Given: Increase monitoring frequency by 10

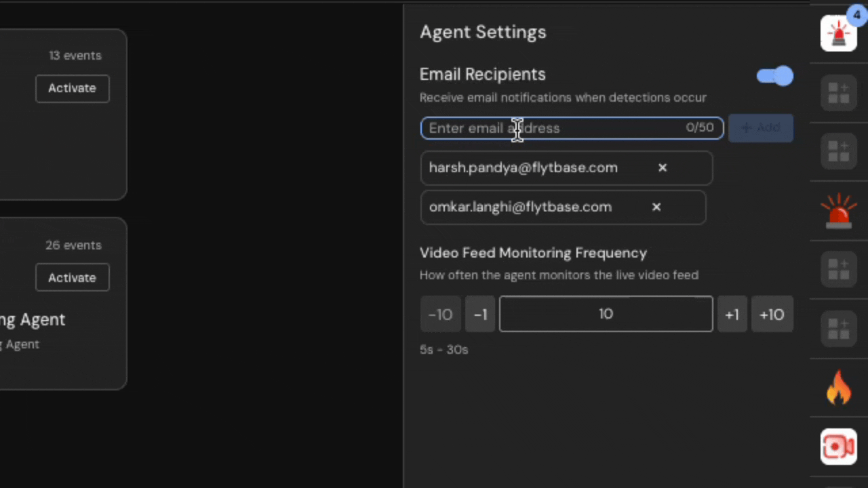Looking at the screenshot, I should pyautogui.click(x=772, y=314).
